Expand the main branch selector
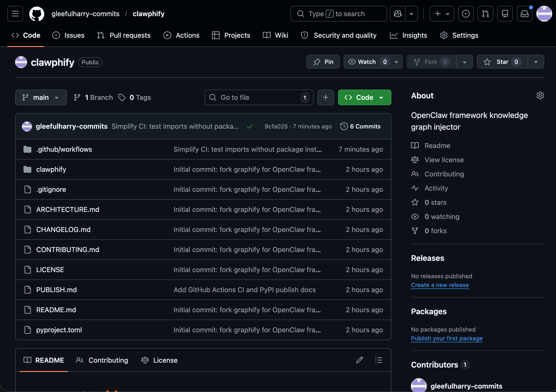Viewport: 556px width, 392px height. click(41, 97)
